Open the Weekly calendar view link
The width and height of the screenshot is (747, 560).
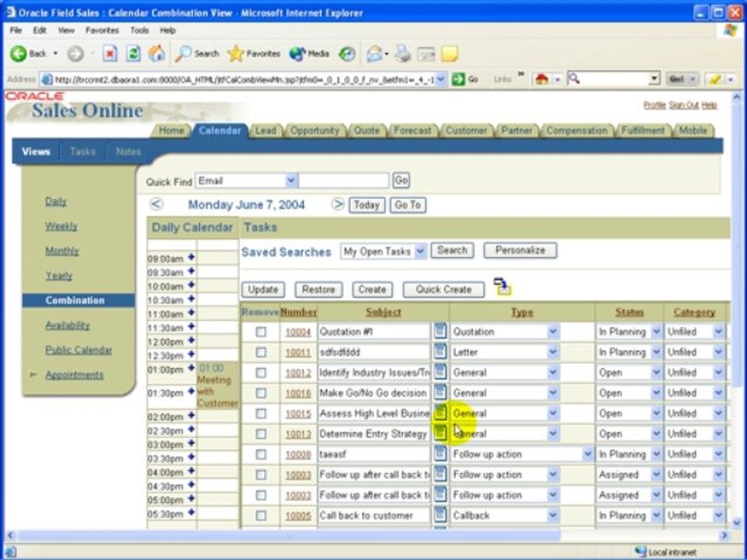click(61, 226)
